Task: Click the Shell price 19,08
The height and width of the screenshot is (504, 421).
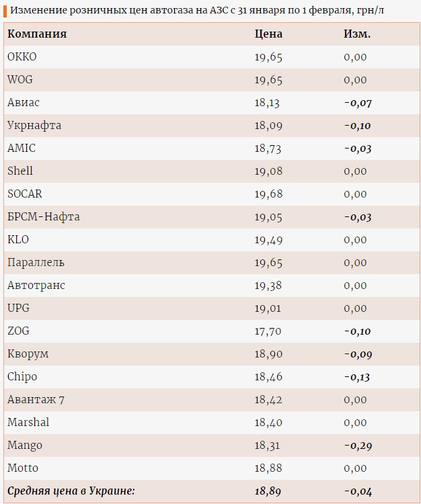Action: click(x=268, y=171)
